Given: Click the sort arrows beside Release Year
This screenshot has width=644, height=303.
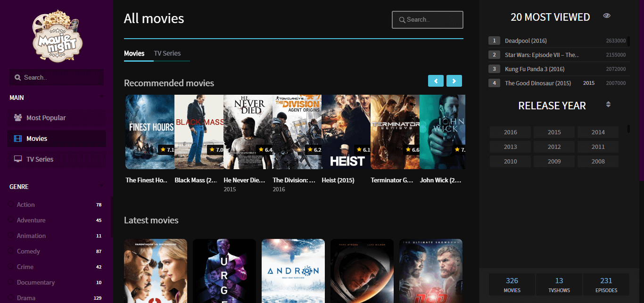Looking at the screenshot, I should [608, 104].
